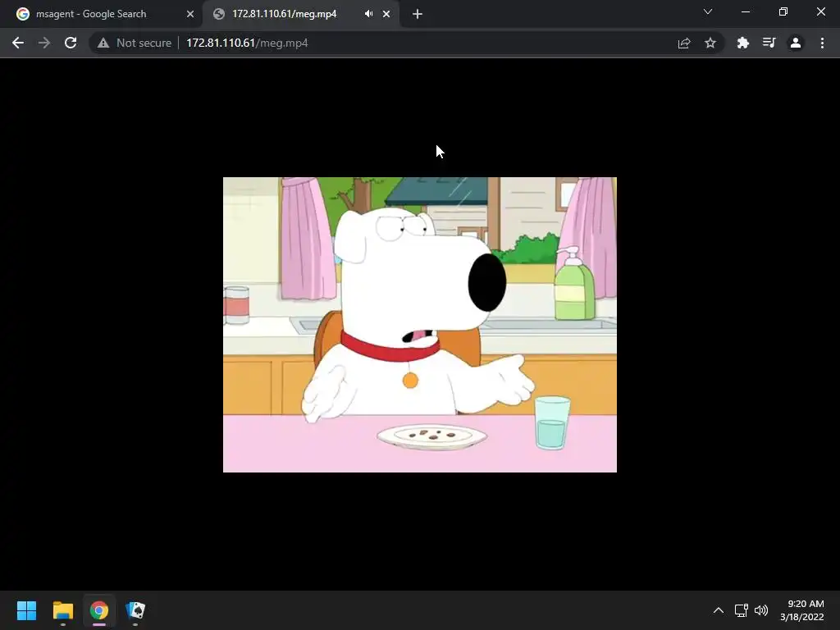
Task: Mute the meg.mp4 tab audio indicator
Action: pos(368,14)
